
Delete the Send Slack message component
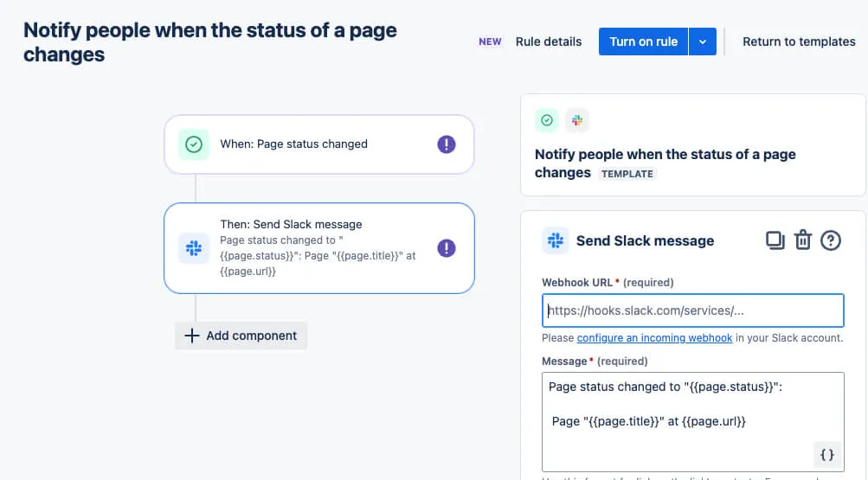coord(803,240)
